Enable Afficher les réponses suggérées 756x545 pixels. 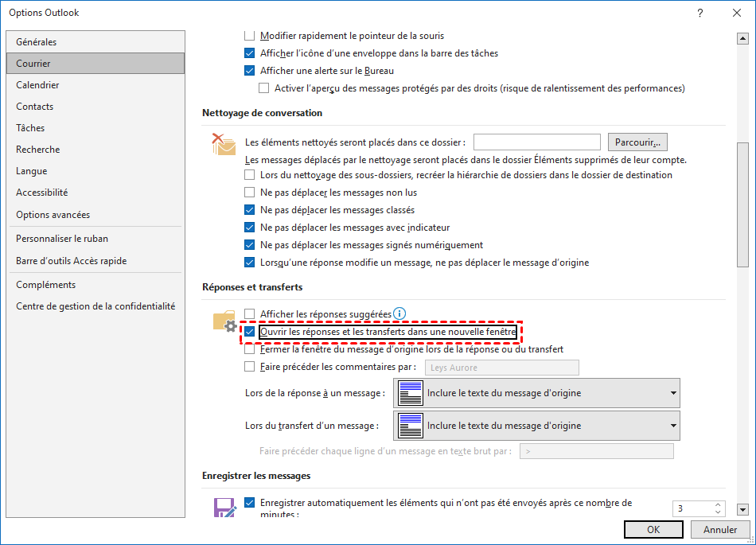pos(249,314)
